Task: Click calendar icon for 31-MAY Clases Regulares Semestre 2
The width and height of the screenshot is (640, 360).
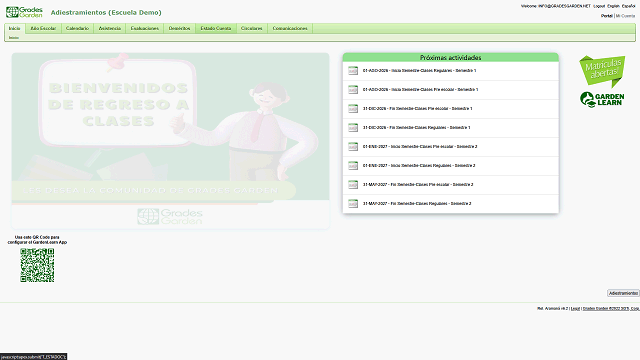Action: (353, 203)
